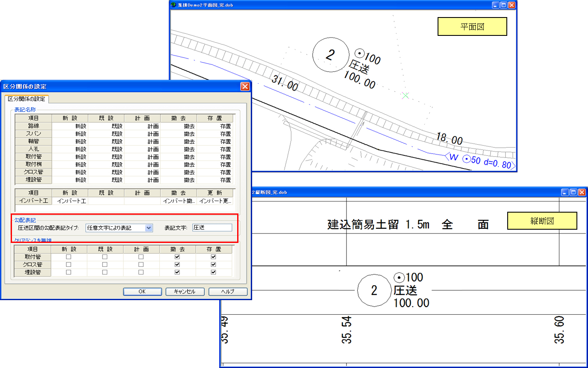Minimize the 縦断図 profile window
Image resolution: width=588 pixels, height=368 pixels.
point(566,193)
